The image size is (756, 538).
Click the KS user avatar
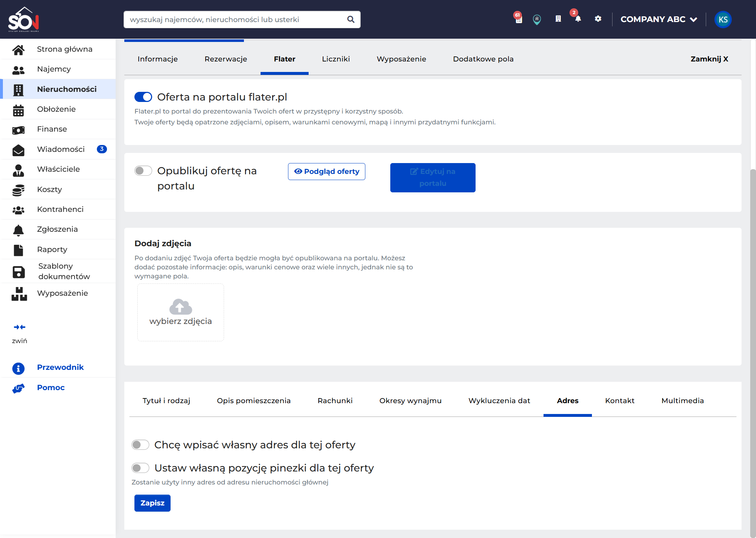click(723, 20)
